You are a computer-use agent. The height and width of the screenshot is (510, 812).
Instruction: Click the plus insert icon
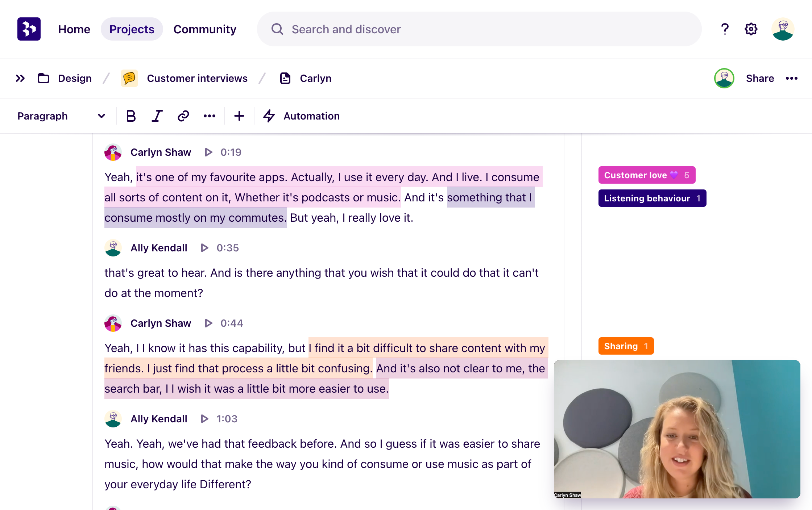point(239,116)
